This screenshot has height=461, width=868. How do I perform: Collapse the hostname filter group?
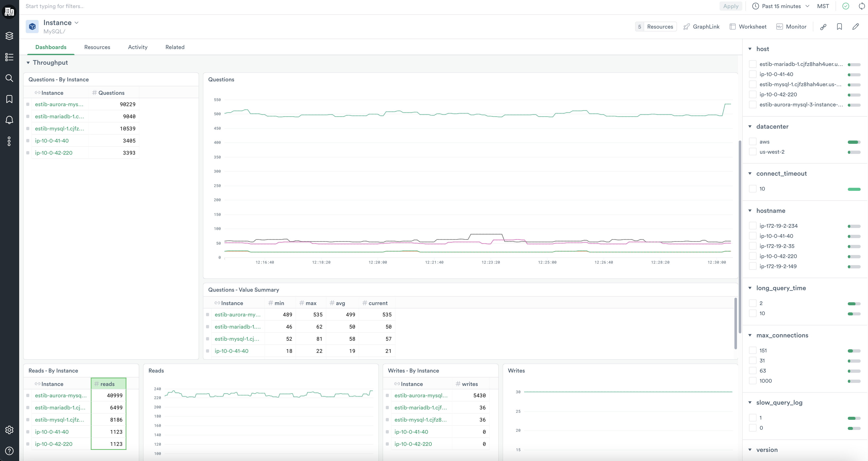tap(750, 211)
